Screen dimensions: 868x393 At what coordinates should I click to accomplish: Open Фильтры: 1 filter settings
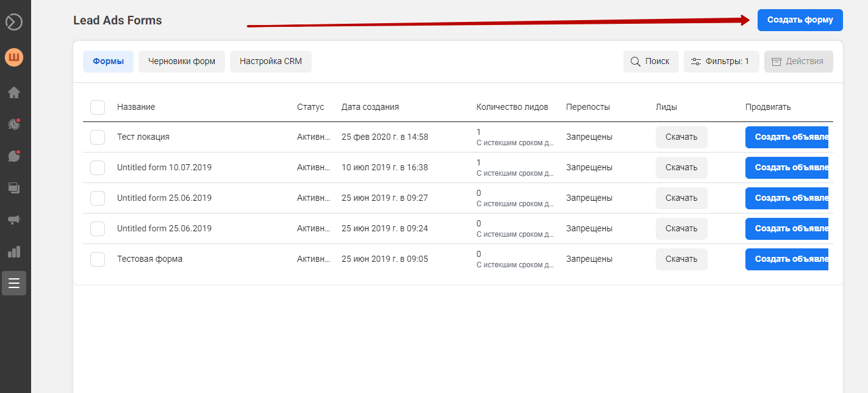(721, 62)
